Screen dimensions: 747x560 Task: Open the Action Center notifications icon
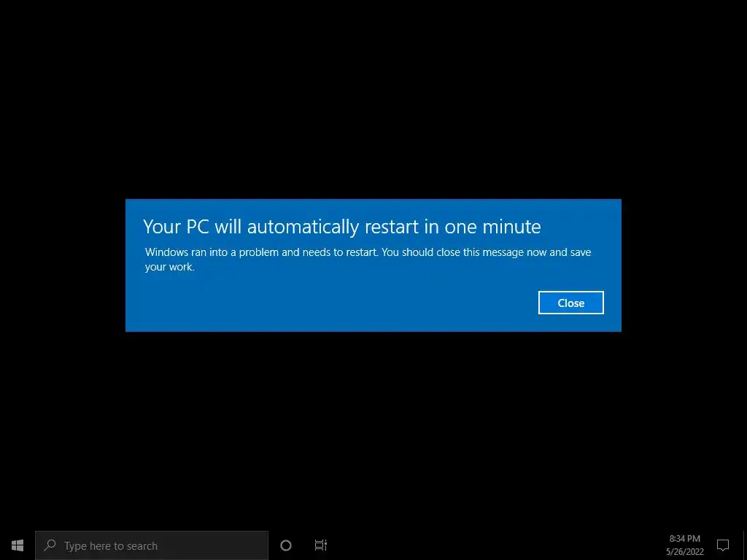(x=723, y=545)
